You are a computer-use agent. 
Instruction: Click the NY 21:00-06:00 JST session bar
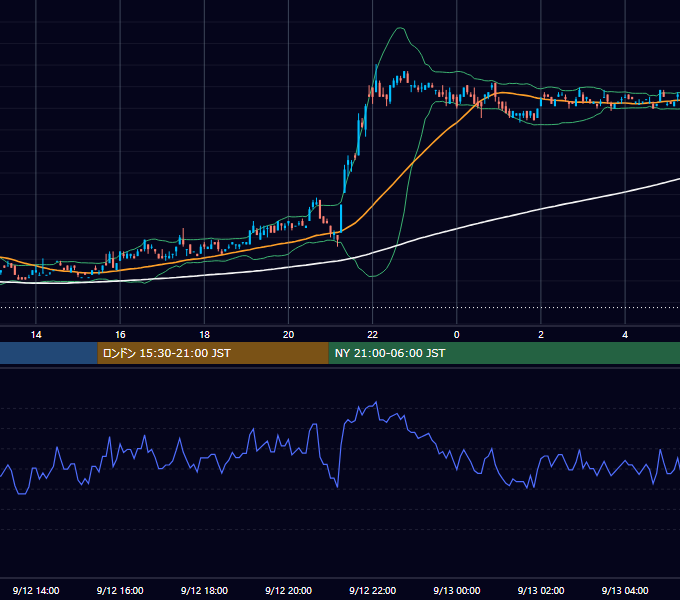coord(504,353)
